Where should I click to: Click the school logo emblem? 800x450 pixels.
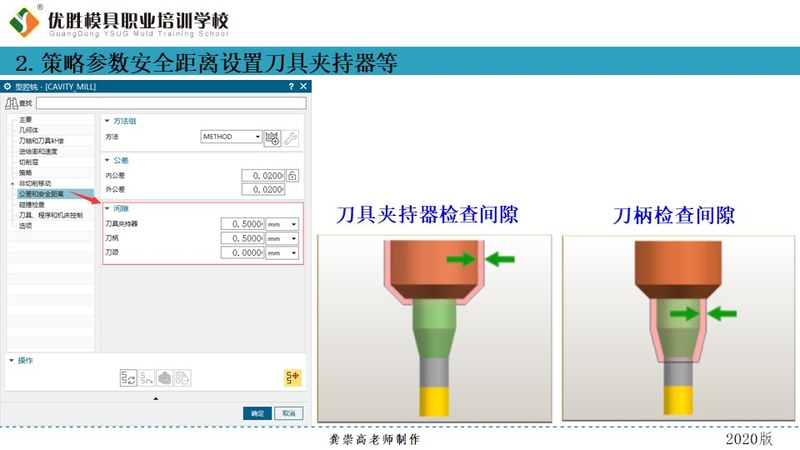[23, 22]
